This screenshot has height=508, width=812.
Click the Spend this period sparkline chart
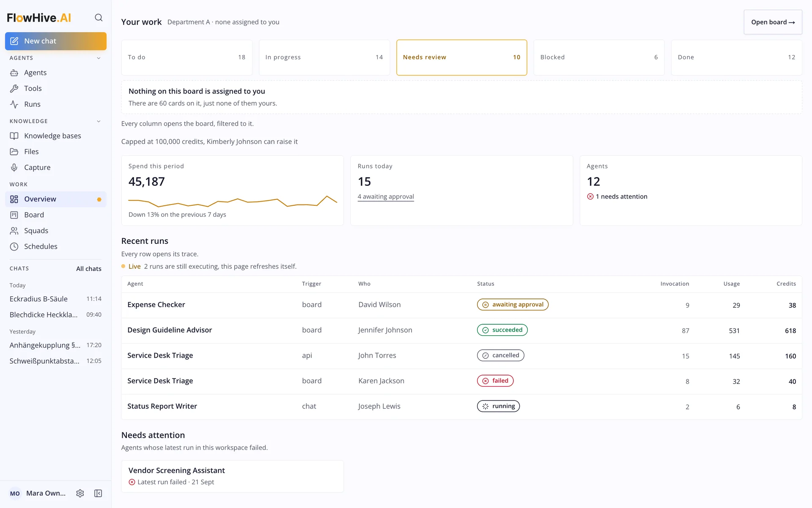click(x=233, y=201)
